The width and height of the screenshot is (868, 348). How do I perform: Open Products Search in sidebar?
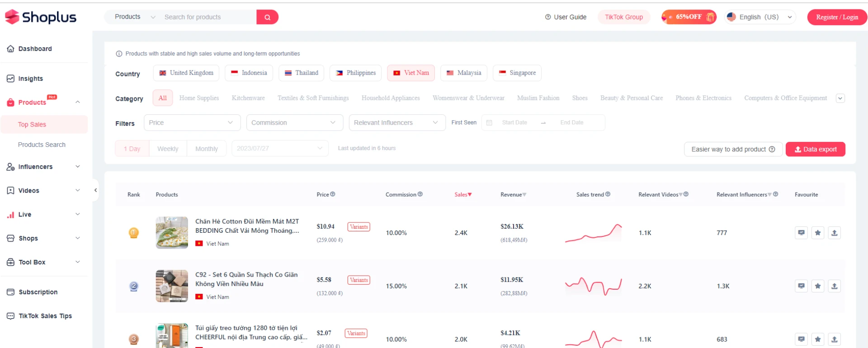[42, 145]
